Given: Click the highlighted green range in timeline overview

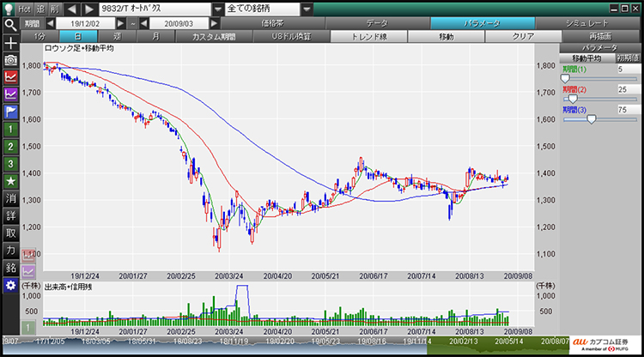Looking at the screenshot, I should (x=498, y=346).
